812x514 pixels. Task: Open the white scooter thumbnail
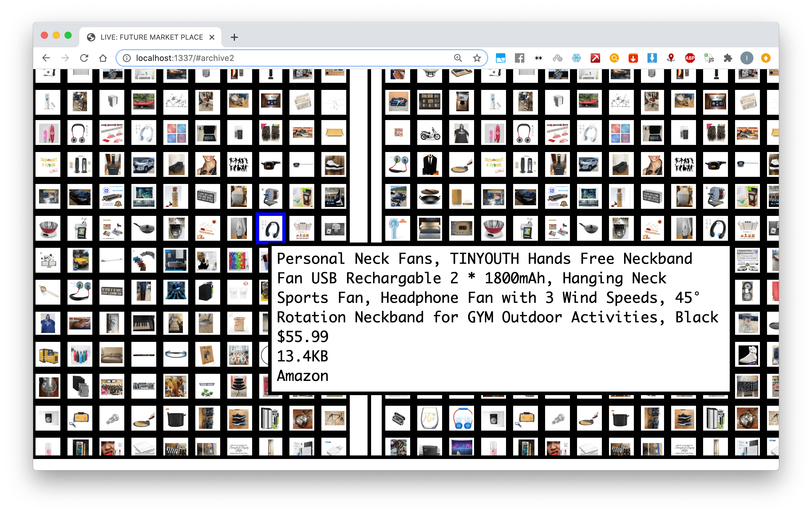pyautogui.click(x=430, y=133)
